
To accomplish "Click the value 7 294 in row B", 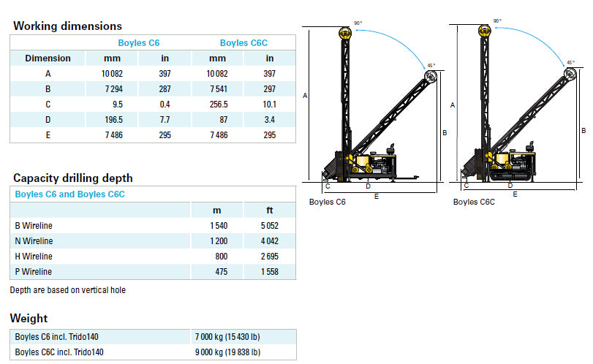I will (x=114, y=89).
